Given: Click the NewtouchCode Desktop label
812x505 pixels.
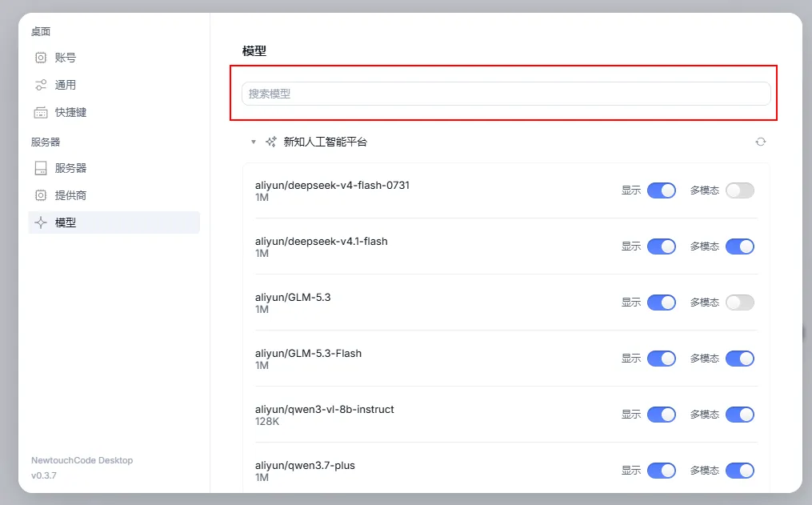Looking at the screenshot, I should tap(82, 460).
